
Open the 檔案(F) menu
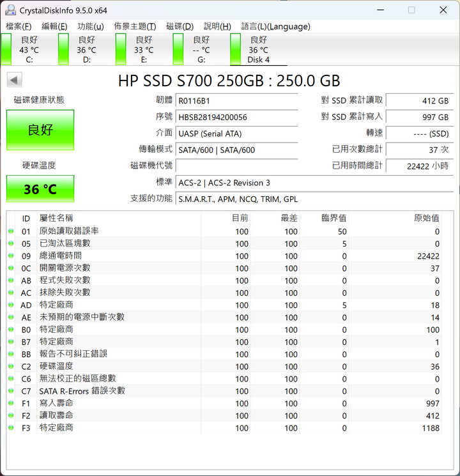click(x=19, y=27)
